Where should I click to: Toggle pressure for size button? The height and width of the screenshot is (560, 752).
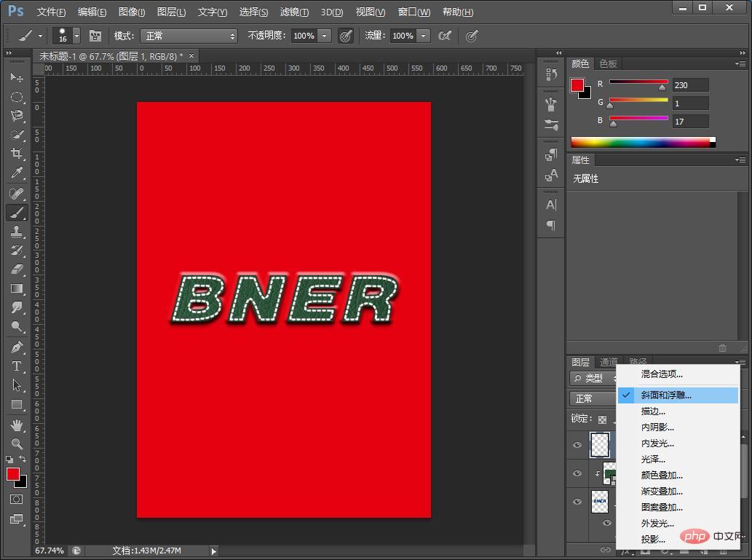point(472,36)
